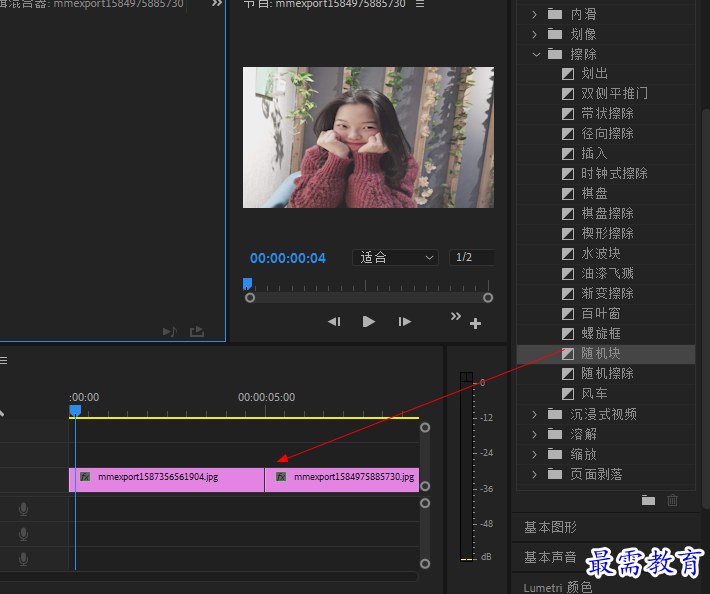The width and height of the screenshot is (710, 594).
Task: Click the 棋盘擦除 transition icon
Action: [x=568, y=214]
